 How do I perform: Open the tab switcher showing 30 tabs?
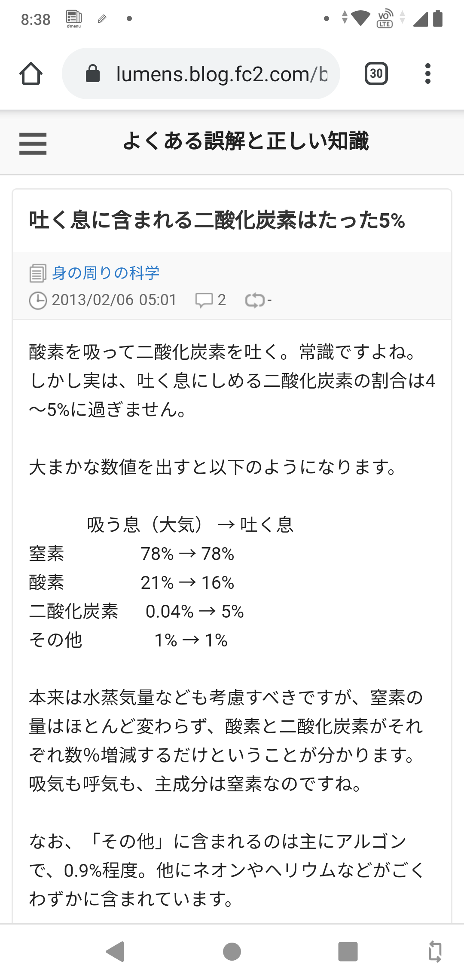[x=376, y=73]
